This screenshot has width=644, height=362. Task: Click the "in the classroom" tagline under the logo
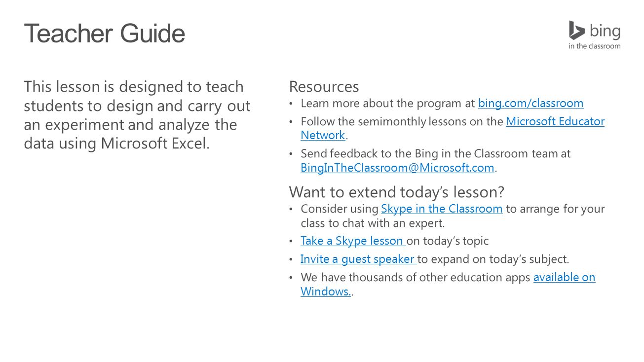(594, 46)
